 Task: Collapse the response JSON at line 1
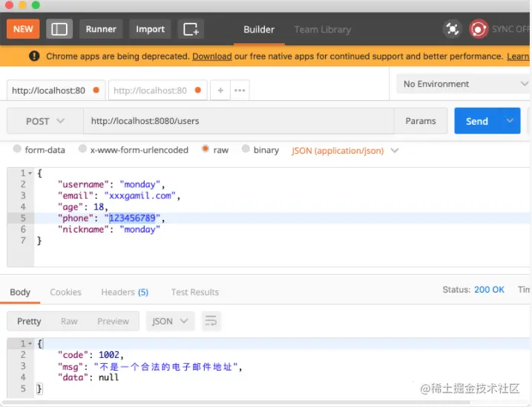[30, 343]
